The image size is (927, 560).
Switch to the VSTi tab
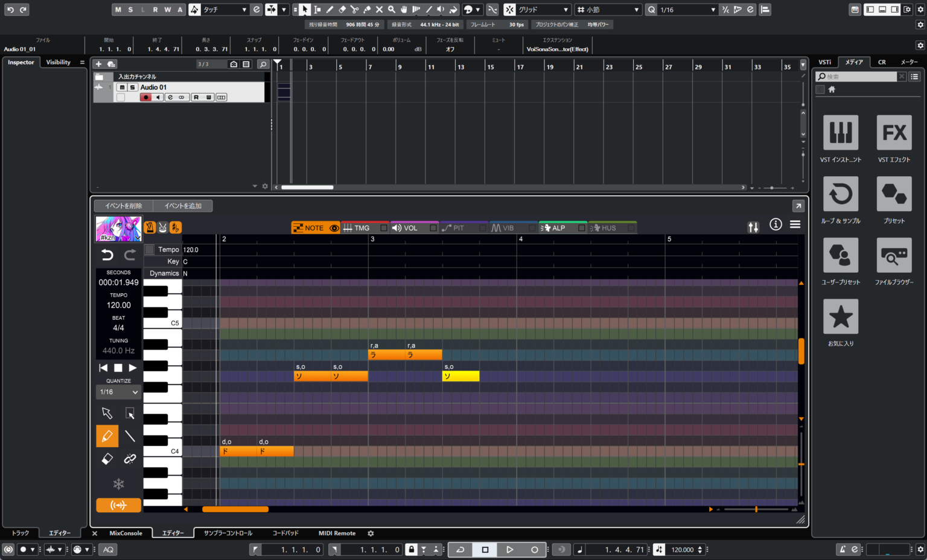[824, 62]
